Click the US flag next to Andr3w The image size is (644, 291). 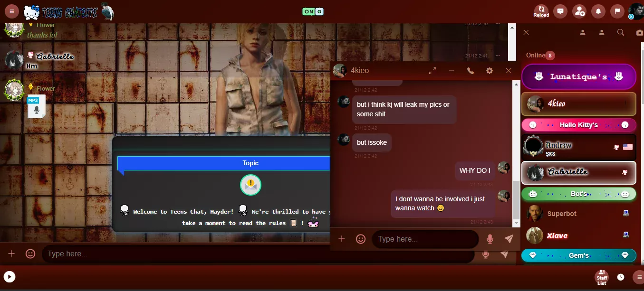[x=627, y=147]
